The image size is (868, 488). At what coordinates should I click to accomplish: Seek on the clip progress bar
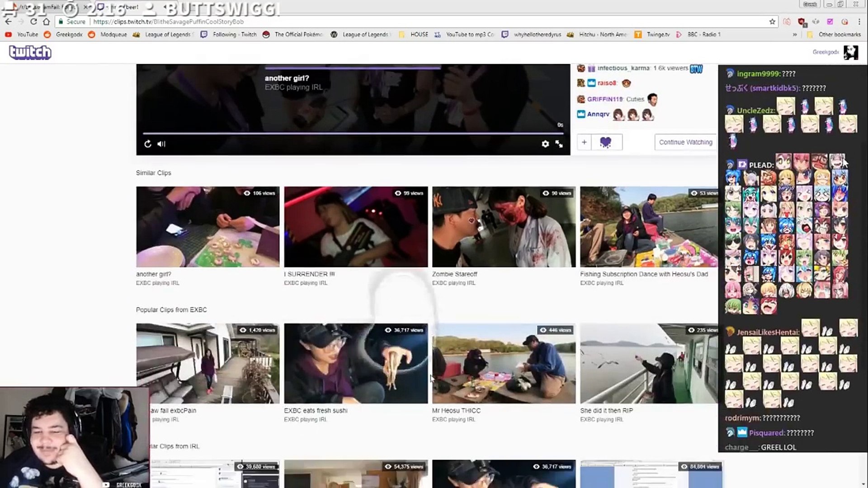coord(353,133)
